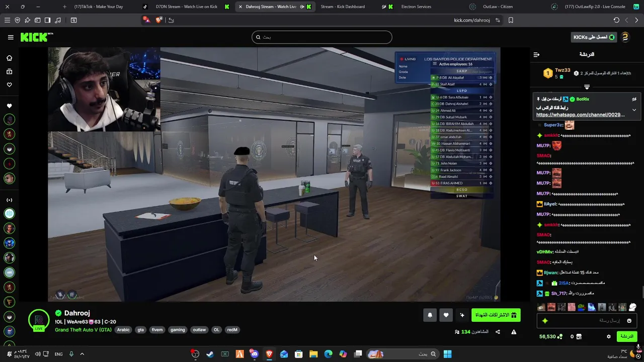
Task: Hide the pinned BotRix message
Action: tap(634, 99)
